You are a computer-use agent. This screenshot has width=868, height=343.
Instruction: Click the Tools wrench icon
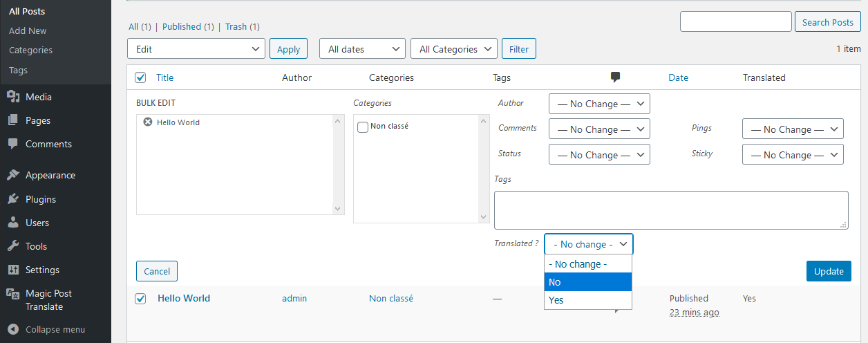(x=12, y=246)
